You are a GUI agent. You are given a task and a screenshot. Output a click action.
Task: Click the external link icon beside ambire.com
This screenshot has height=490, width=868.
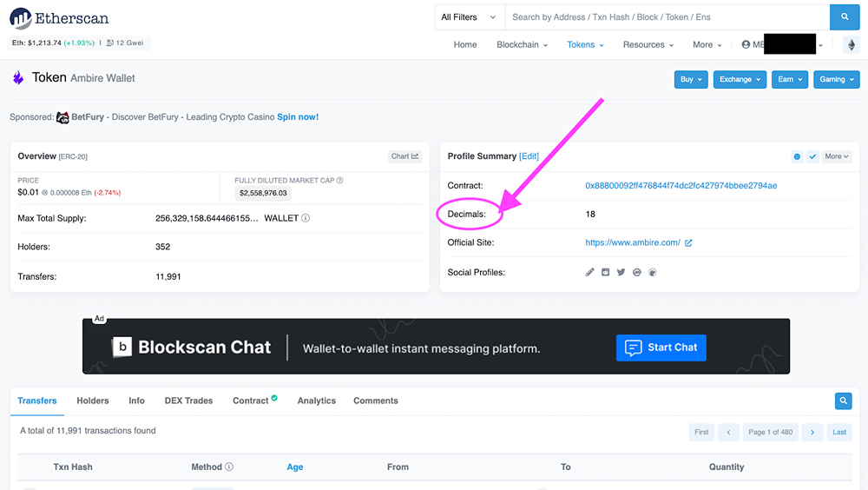(688, 242)
